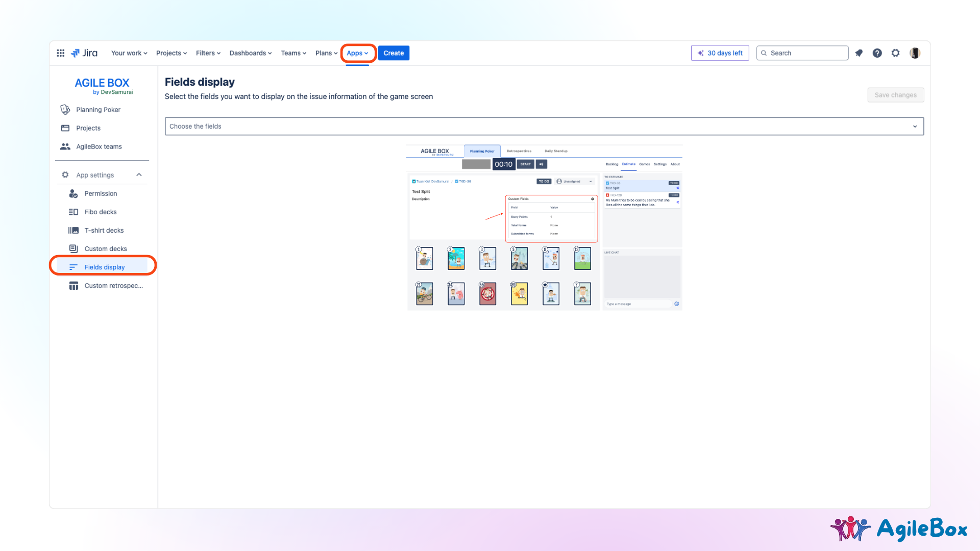The image size is (980, 551).
Task: Expand the Choose the fields dropdown
Action: [544, 126]
